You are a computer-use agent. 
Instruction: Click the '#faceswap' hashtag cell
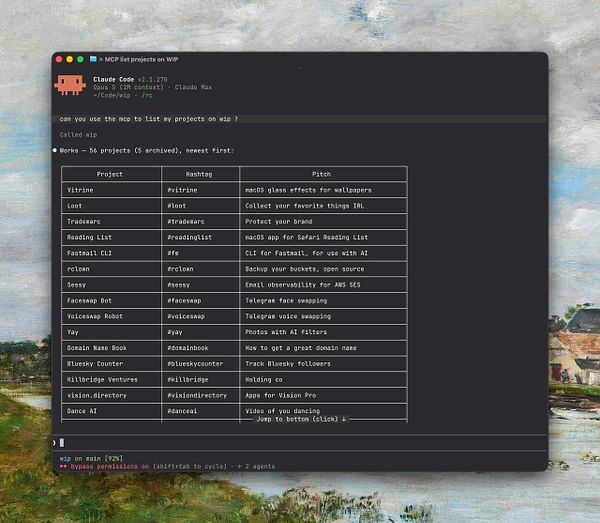184,301
